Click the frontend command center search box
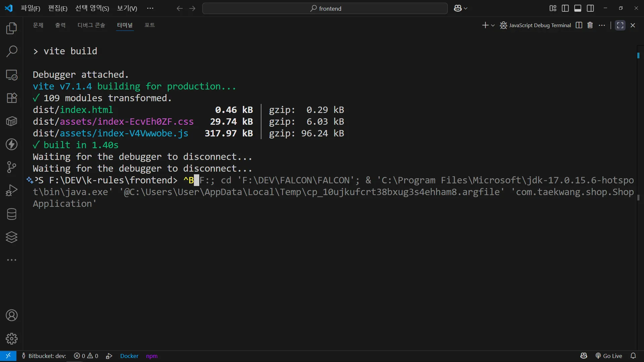This screenshot has width=644, height=362. 325,8
